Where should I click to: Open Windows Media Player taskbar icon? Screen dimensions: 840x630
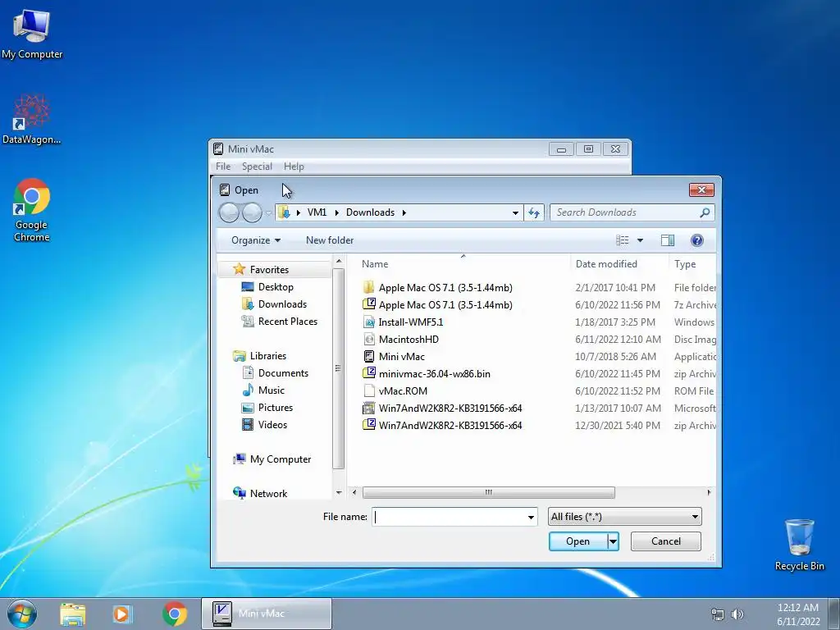point(122,614)
